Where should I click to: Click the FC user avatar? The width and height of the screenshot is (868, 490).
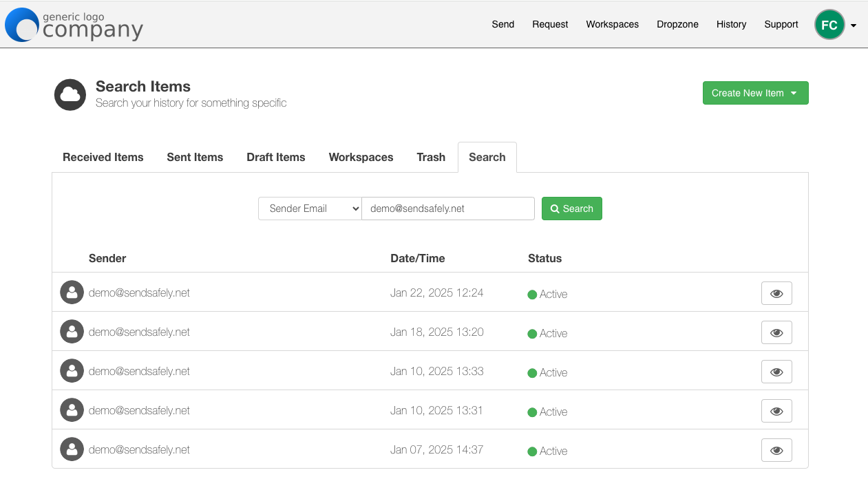pyautogui.click(x=829, y=25)
